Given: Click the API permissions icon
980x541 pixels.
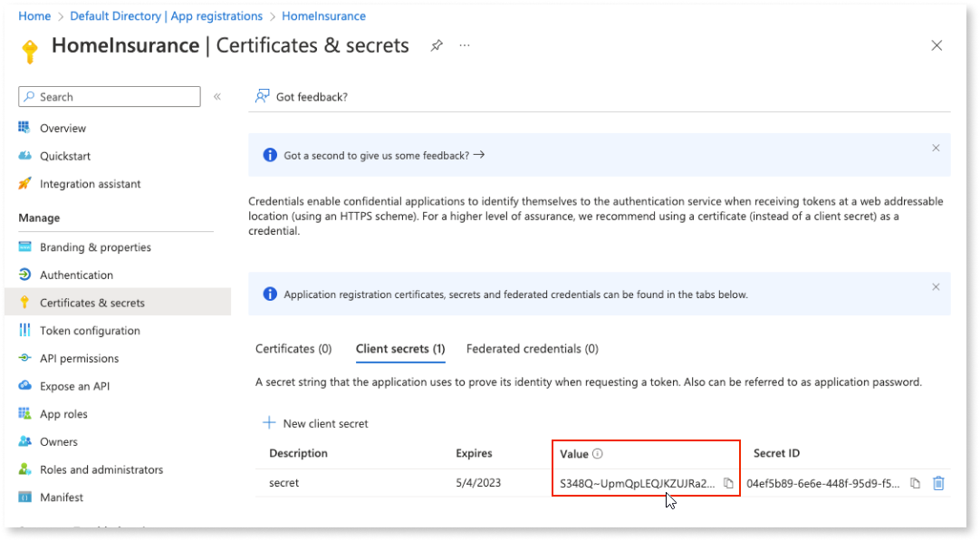Looking at the screenshot, I should click(x=24, y=358).
